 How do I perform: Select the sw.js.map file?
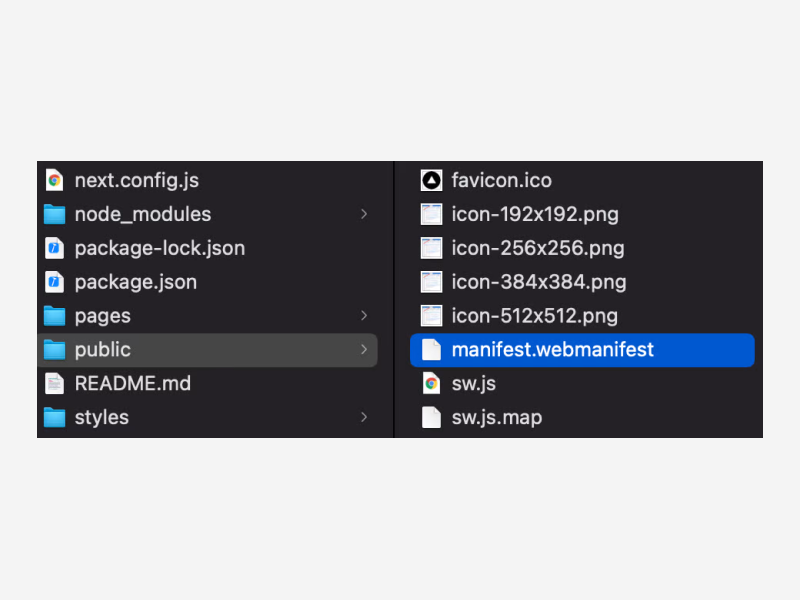[496, 417]
